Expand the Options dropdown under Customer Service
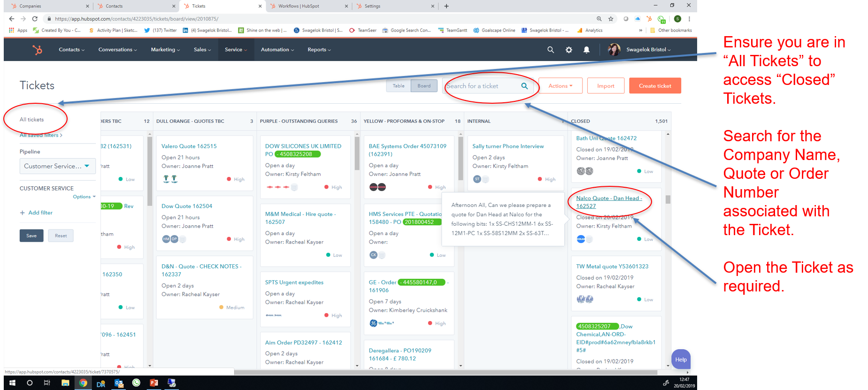 coord(84,197)
